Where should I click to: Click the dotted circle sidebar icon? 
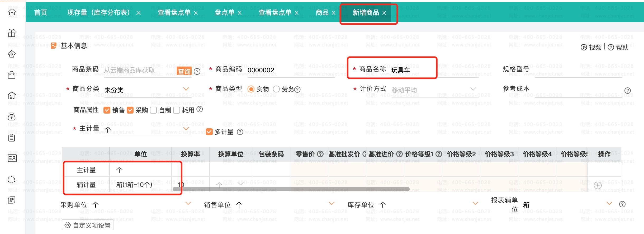(12, 180)
